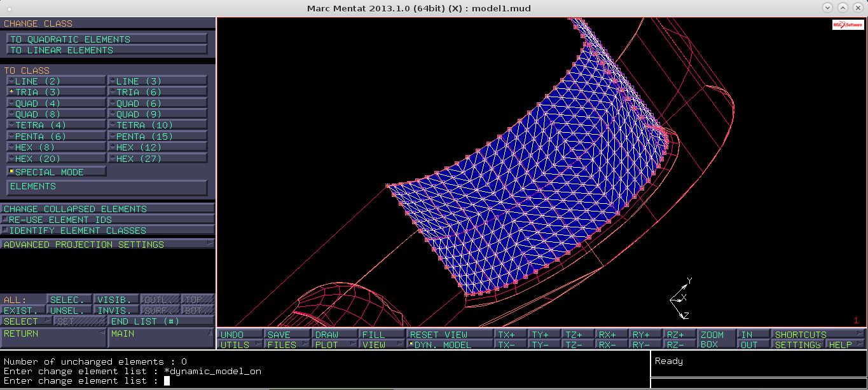Translate view with TY-
Screen dimensions: 868x390
pyautogui.click(x=544, y=345)
